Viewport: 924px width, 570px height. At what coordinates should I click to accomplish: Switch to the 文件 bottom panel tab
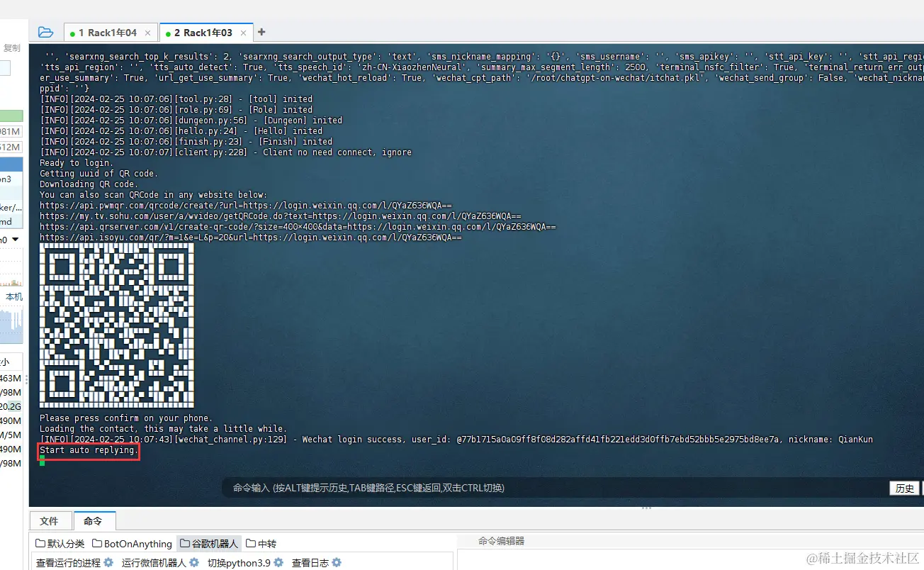pos(49,521)
